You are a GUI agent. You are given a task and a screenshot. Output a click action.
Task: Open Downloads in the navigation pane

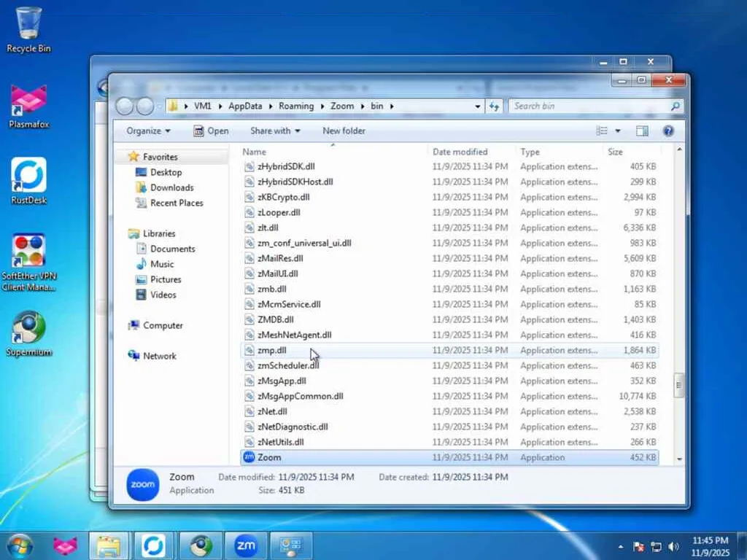click(x=171, y=187)
